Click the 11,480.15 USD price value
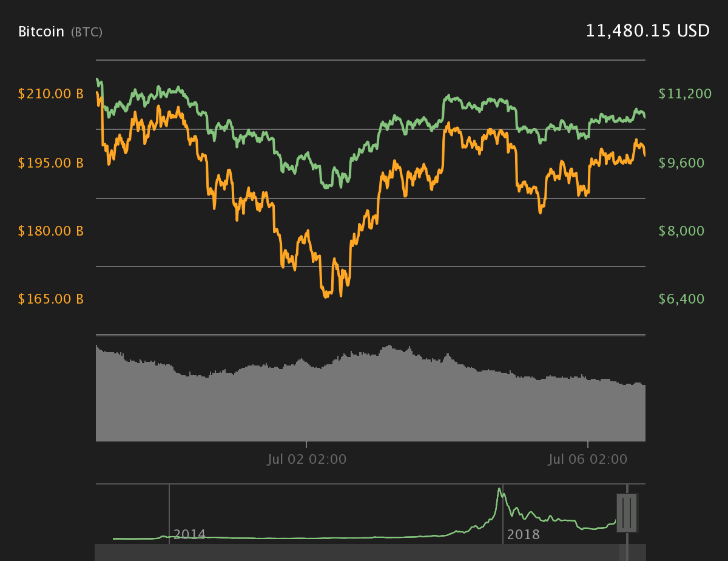This screenshot has width=728, height=561. coord(647,31)
